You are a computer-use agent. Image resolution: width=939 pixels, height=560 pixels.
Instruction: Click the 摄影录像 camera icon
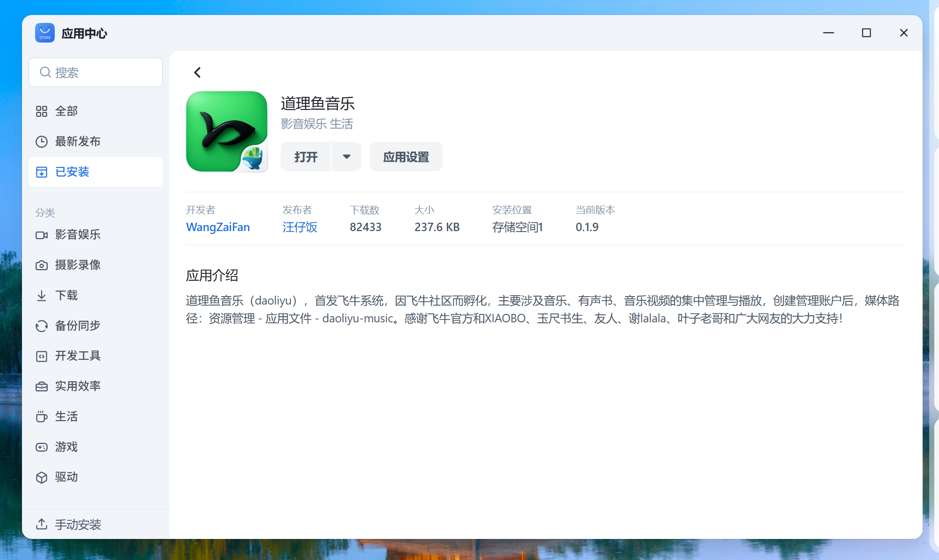pyautogui.click(x=42, y=265)
